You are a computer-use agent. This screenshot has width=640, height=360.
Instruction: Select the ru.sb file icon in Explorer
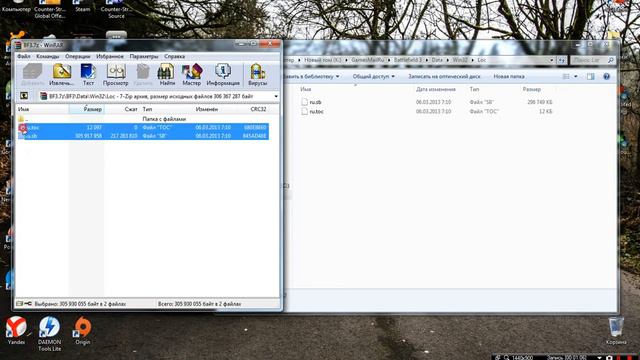tap(304, 102)
